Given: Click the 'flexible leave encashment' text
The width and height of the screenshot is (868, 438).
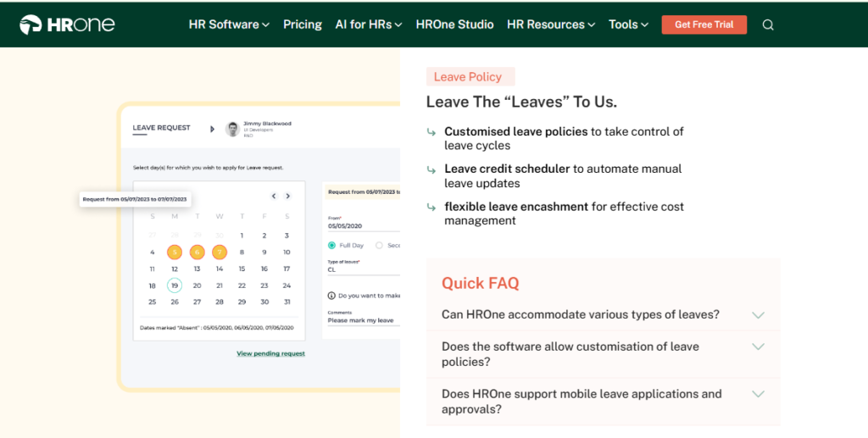Looking at the screenshot, I should tap(516, 206).
